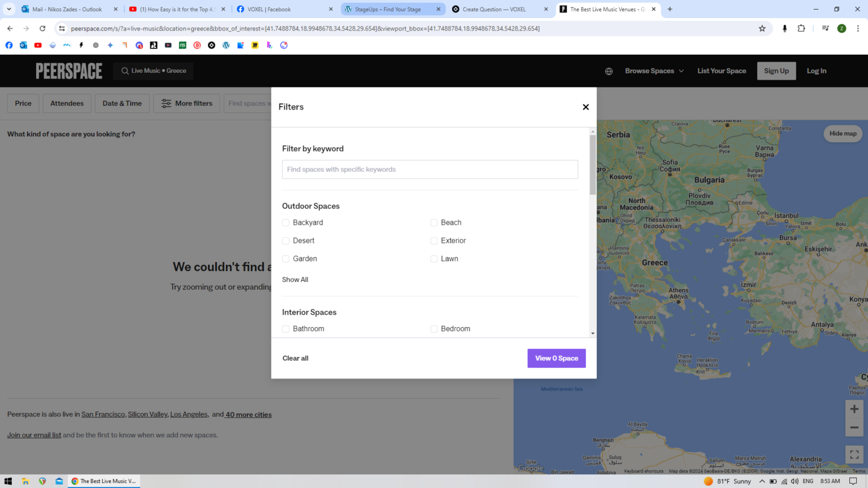Image resolution: width=868 pixels, height=488 pixels.
Task: Open the browser extensions puzzle icon
Action: 801,28
